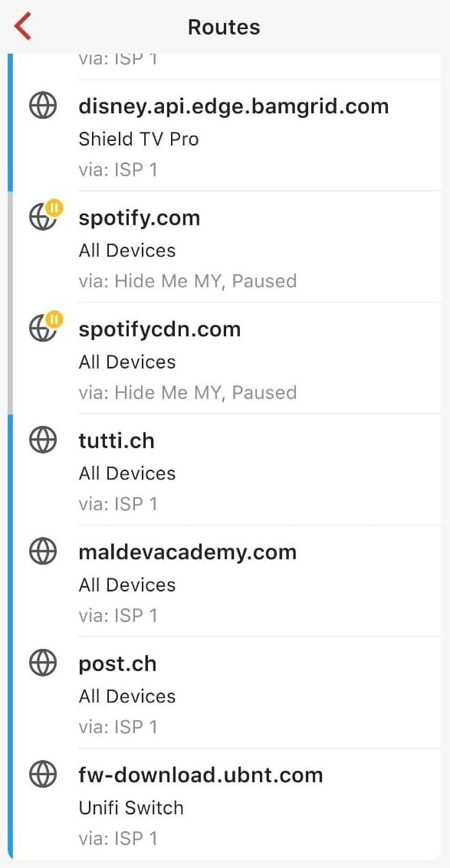Image resolution: width=450 pixels, height=868 pixels.
Task: Select the maldevacademy.com route
Action: click(x=227, y=581)
